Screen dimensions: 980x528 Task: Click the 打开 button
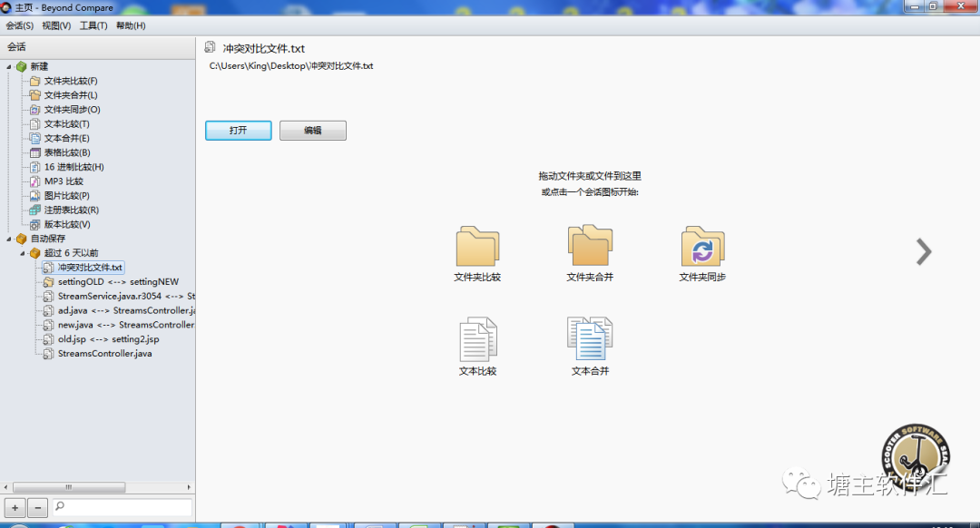(238, 130)
